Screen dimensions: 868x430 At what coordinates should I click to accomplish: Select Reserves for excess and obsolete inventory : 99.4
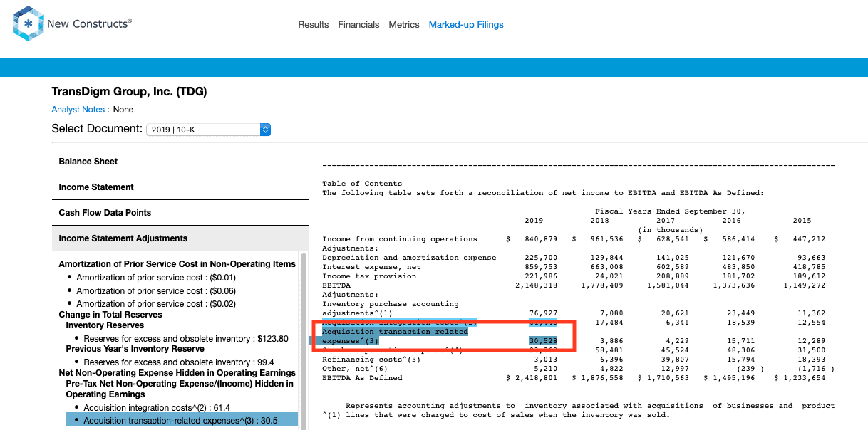pos(179,362)
